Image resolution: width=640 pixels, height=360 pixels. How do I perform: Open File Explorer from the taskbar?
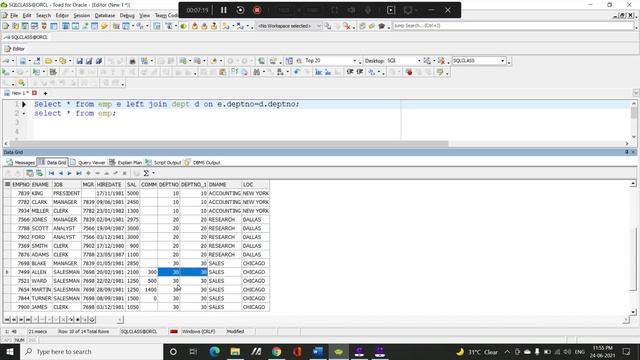pyautogui.click(x=236, y=351)
